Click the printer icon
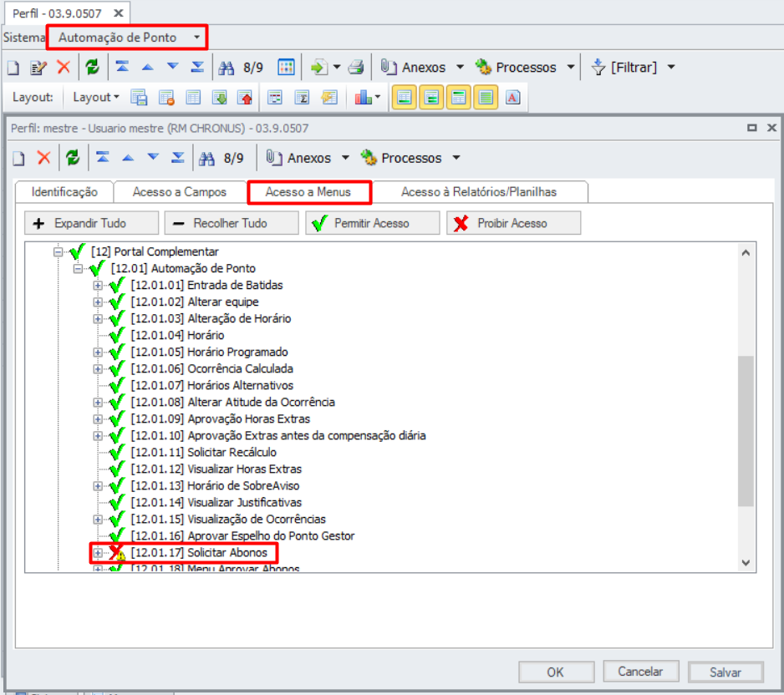 pos(356,67)
